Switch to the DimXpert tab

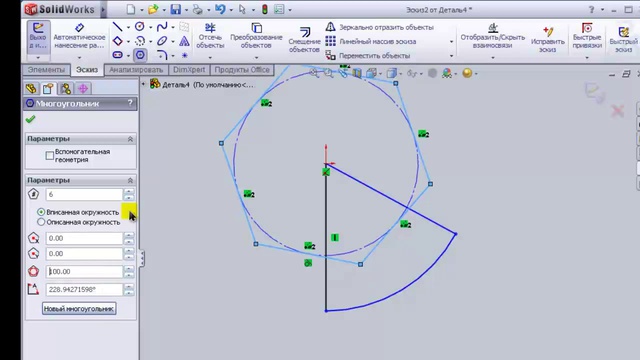[x=189, y=70]
